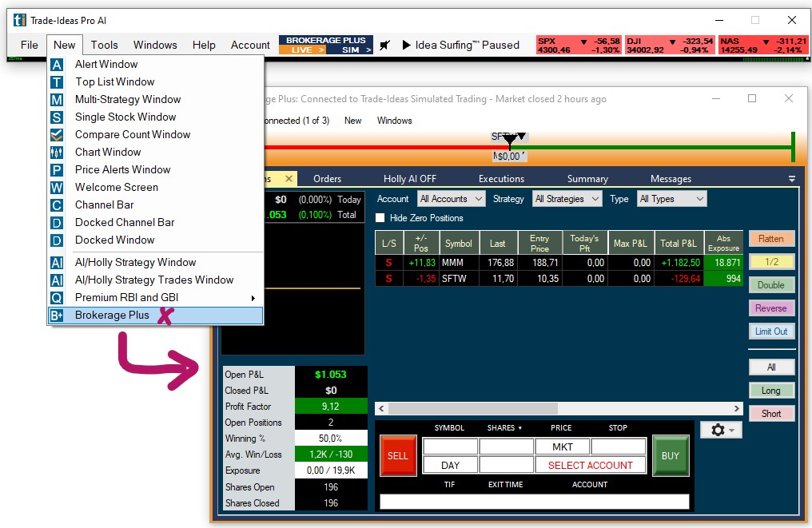Click the All filter button
Viewport: 812px width, 528px height.
[771, 367]
